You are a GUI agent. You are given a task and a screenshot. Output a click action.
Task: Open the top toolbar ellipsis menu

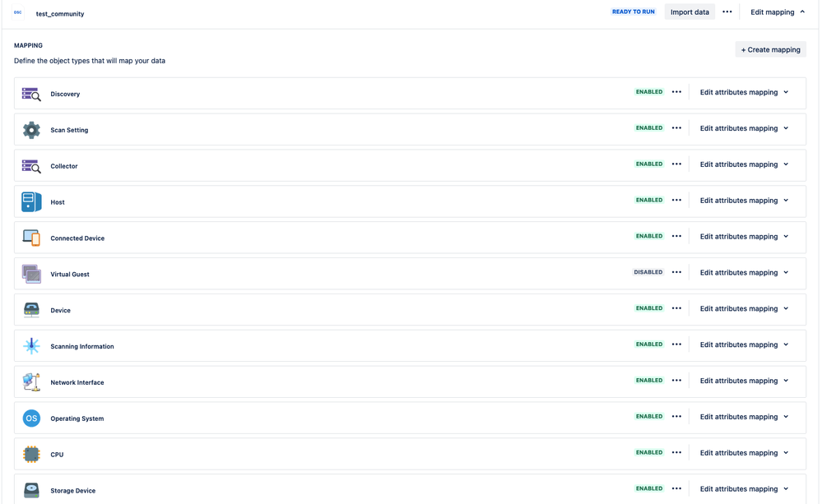727,12
